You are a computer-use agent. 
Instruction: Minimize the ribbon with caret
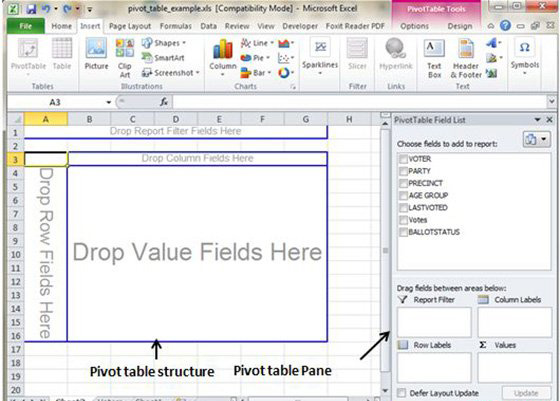pos(491,26)
